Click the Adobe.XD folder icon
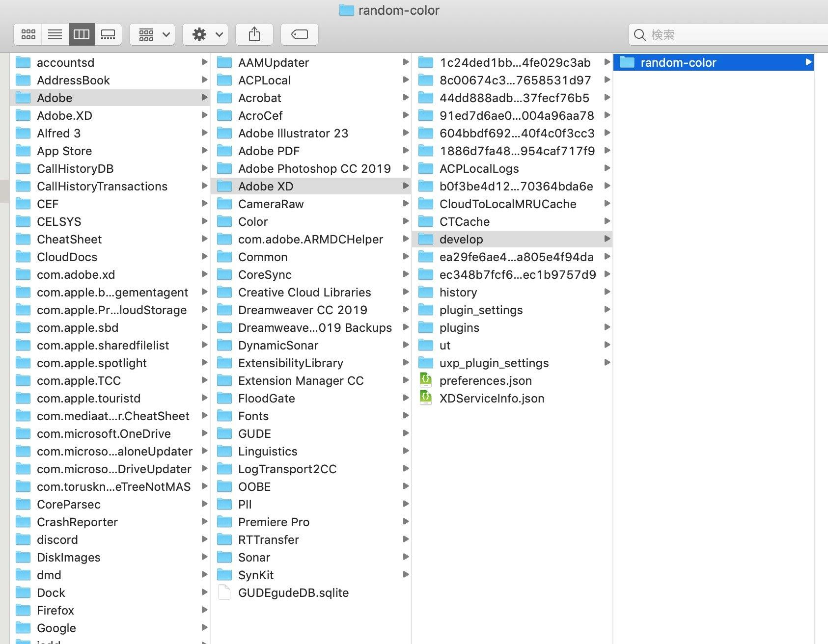The width and height of the screenshot is (828, 644). tap(23, 115)
